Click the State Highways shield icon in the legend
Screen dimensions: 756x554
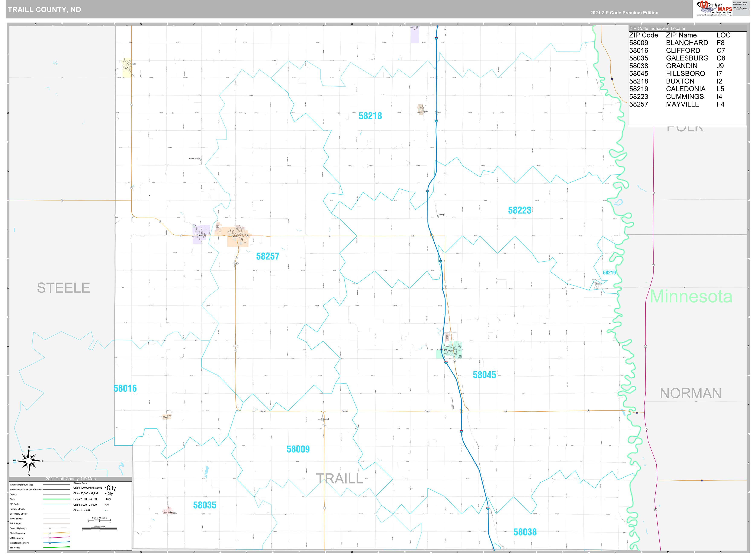click(x=50, y=533)
